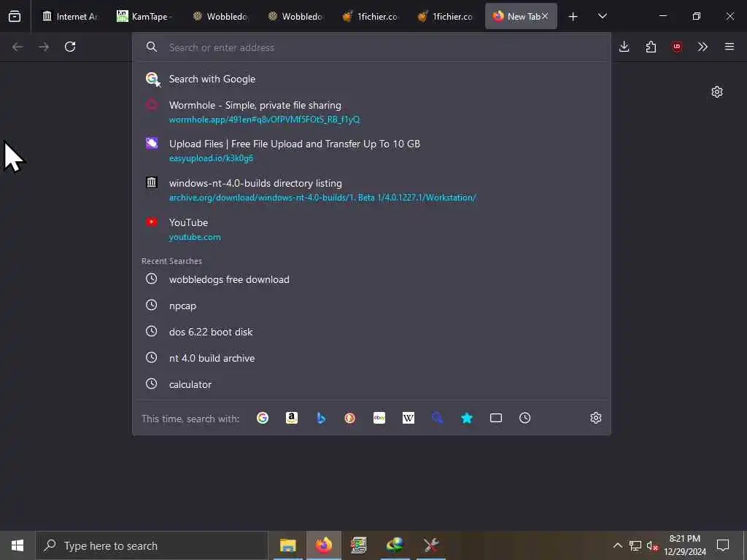Image resolution: width=747 pixels, height=560 pixels.
Task: Search this time with eBay icon
Action: tap(379, 418)
